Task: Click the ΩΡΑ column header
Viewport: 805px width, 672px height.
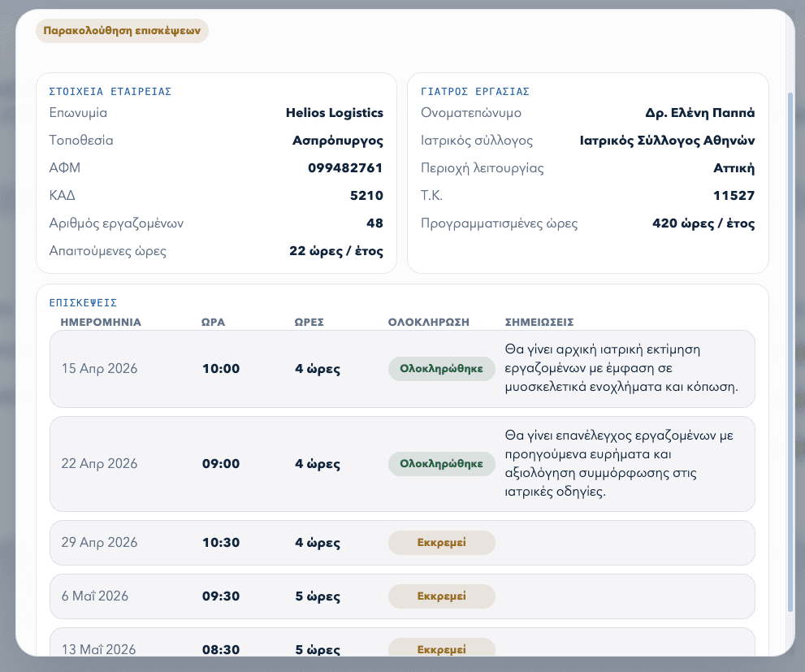Action: [213, 323]
